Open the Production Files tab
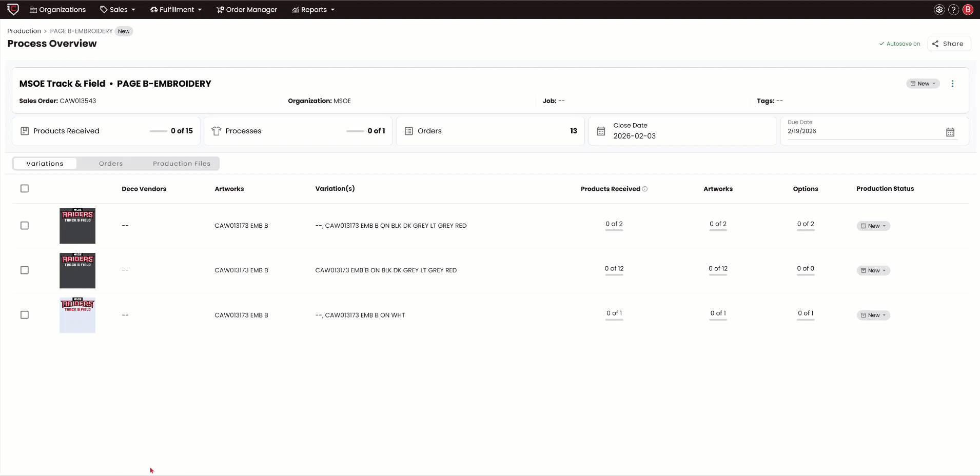 [181, 163]
